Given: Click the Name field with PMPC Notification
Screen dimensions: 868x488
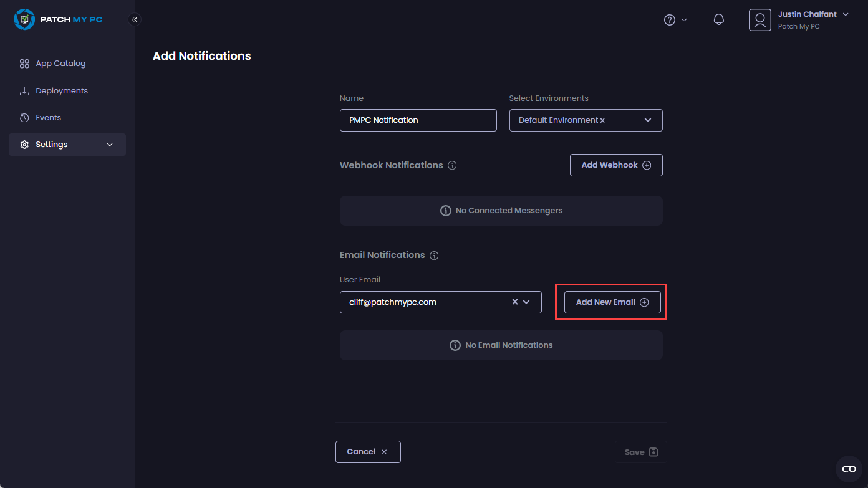Looking at the screenshot, I should tap(418, 120).
